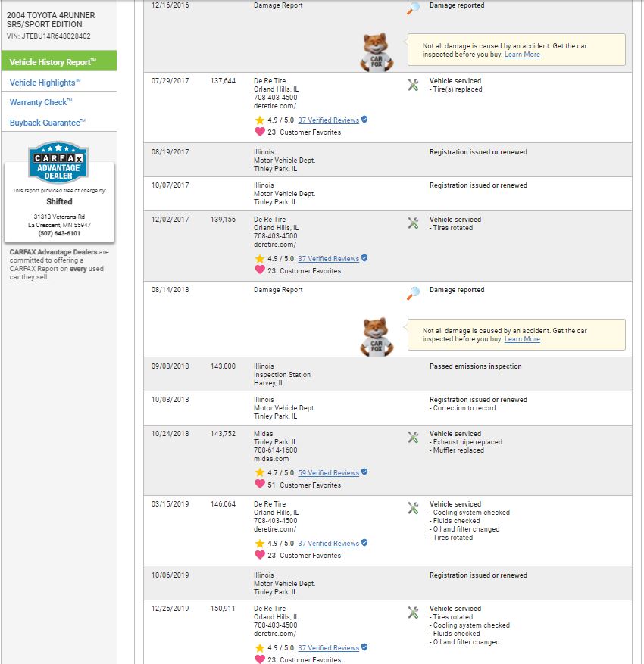Open the Warranty Check section

coord(41,102)
